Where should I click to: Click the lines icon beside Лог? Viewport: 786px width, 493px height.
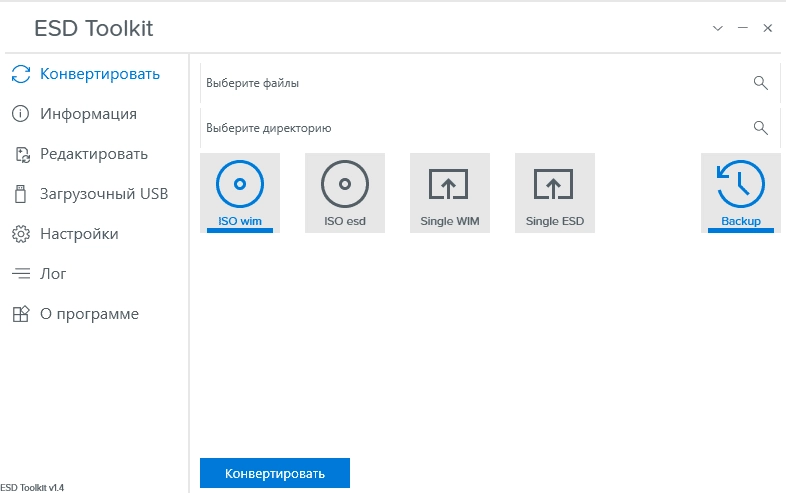tap(21, 274)
